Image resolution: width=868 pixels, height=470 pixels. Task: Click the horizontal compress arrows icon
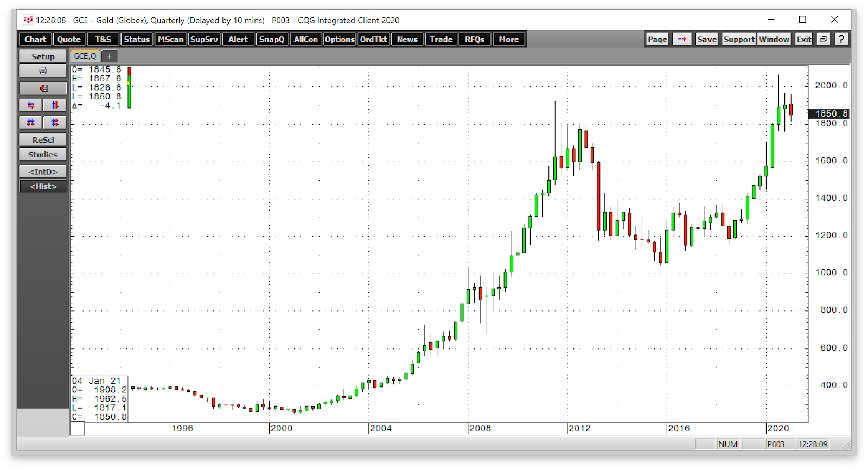31,123
